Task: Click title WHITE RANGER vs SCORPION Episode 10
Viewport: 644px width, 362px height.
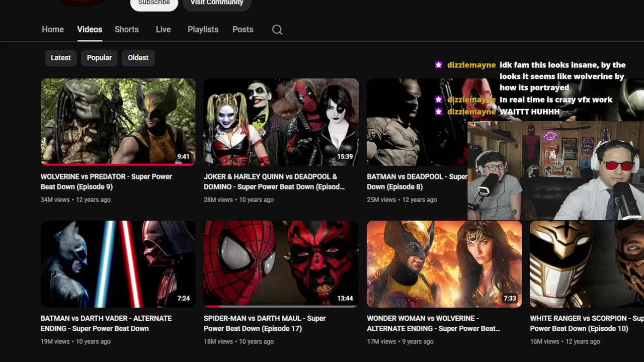Action: click(x=587, y=323)
